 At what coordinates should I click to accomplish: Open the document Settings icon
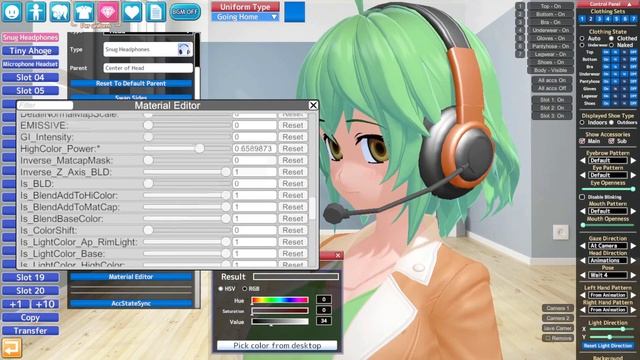click(156, 12)
